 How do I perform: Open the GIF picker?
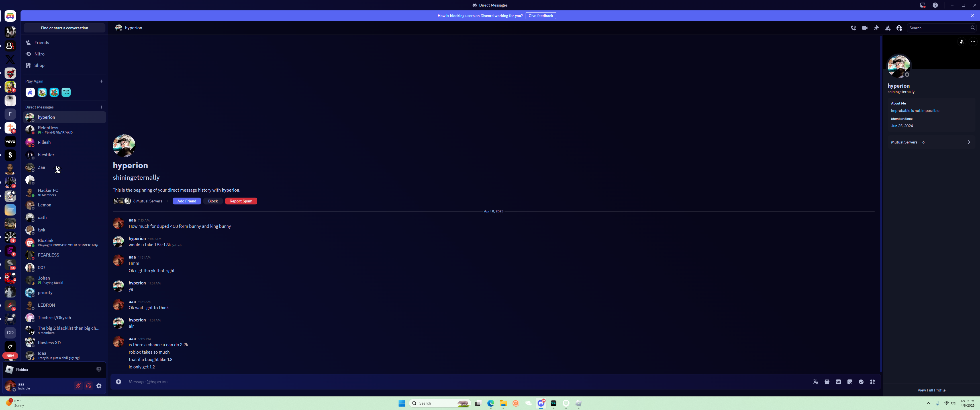pos(838,382)
